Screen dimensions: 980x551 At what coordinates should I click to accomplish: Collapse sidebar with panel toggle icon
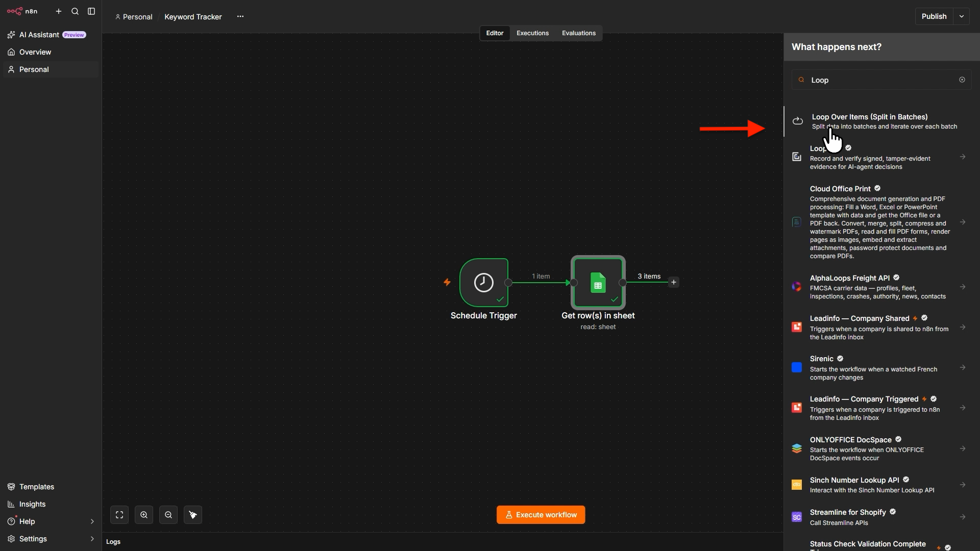tap(91, 11)
